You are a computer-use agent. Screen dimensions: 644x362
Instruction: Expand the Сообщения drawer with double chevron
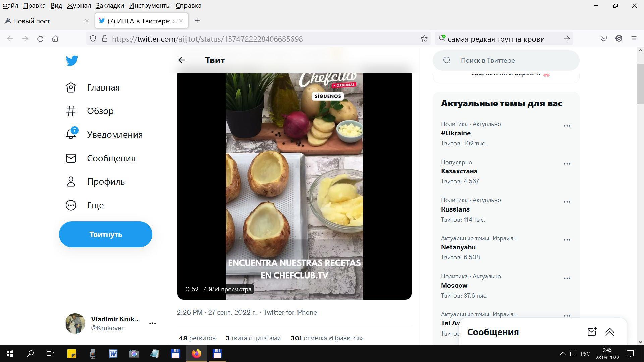[609, 332]
